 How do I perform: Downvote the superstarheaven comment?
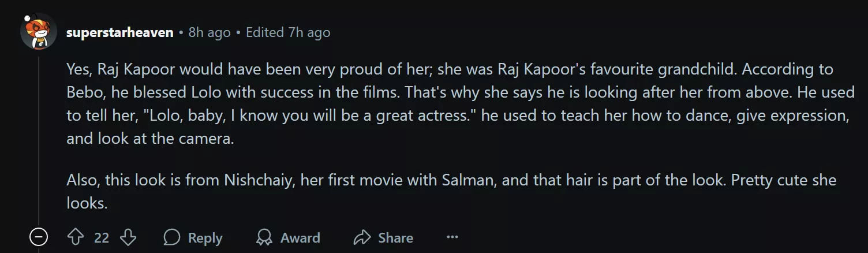[128, 237]
